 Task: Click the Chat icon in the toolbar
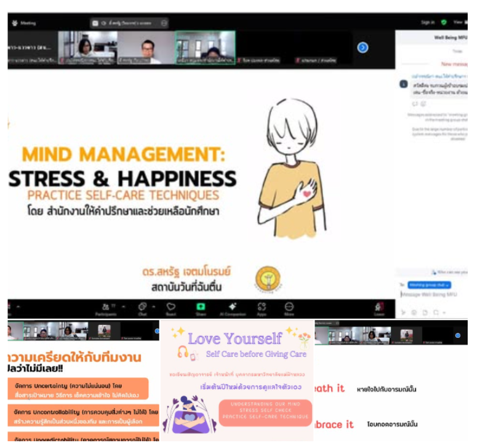[143, 307]
